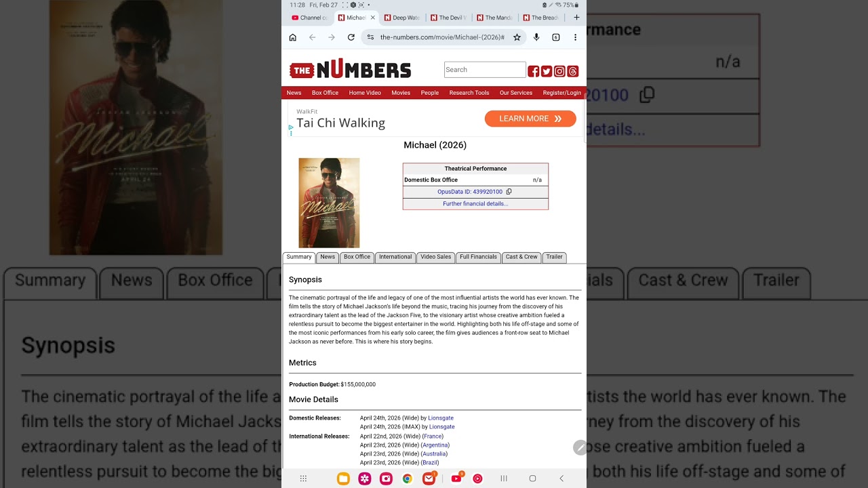This screenshot has width=868, height=488.
Task: Tap the browser forward arrow
Action: coord(332,37)
